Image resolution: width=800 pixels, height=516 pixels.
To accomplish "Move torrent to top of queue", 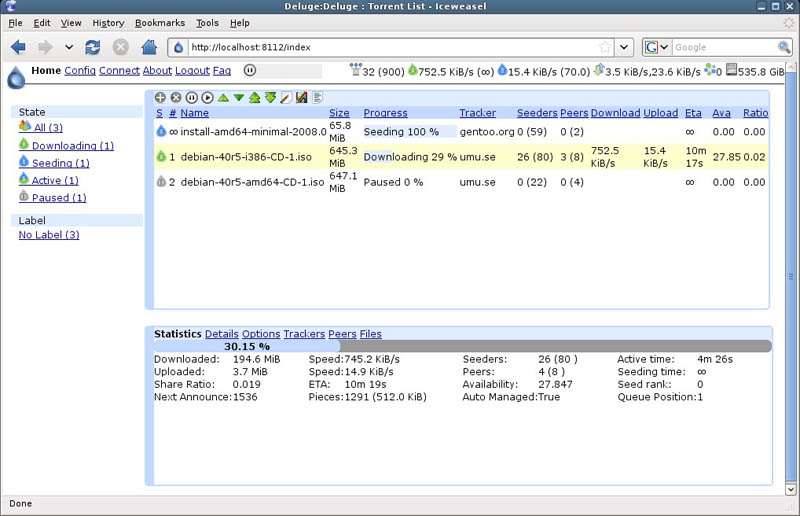I will pos(255,97).
